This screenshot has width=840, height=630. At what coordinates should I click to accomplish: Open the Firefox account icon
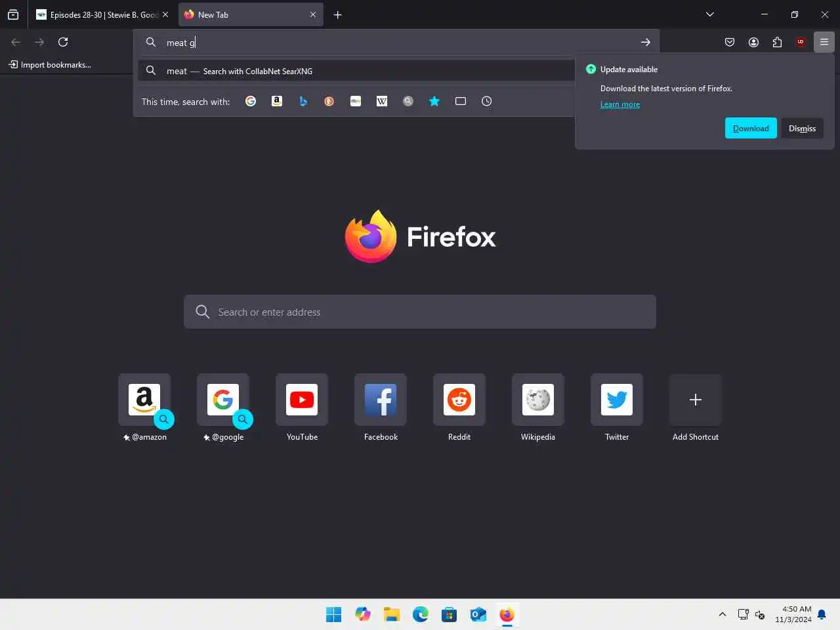pyautogui.click(x=753, y=42)
